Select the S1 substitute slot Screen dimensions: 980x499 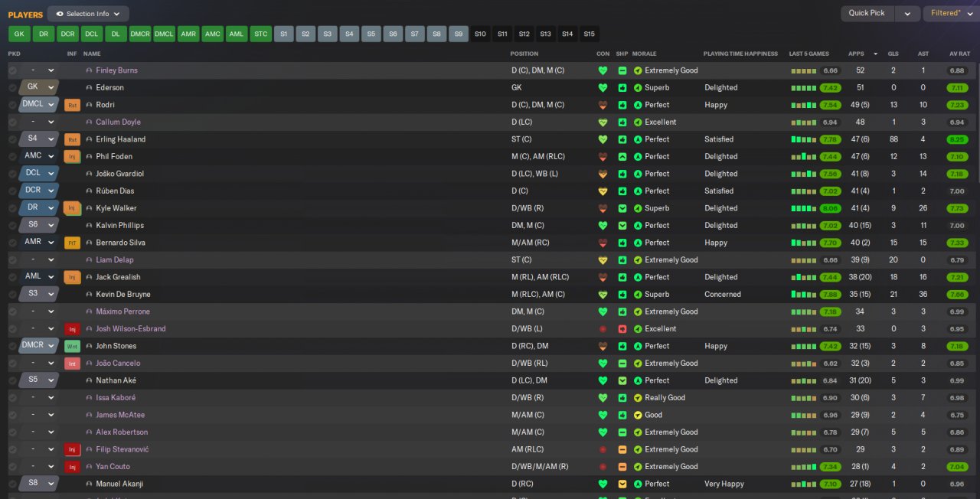point(284,34)
